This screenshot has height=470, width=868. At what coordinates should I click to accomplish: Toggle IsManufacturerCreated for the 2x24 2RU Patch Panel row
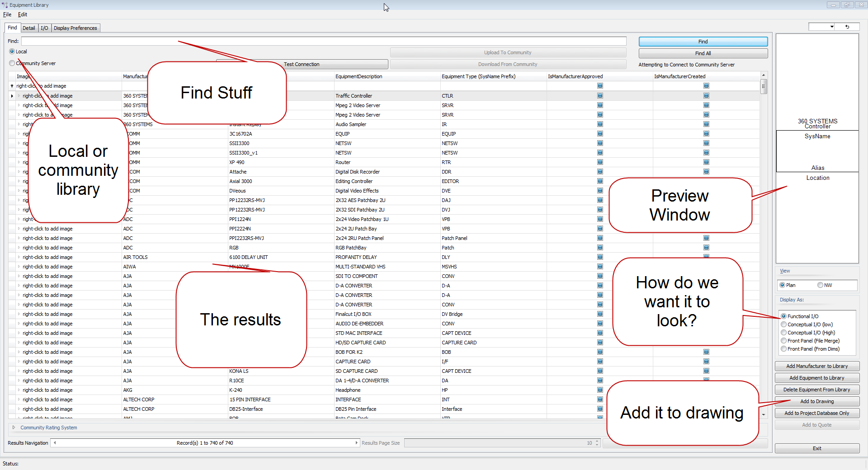pyautogui.click(x=706, y=238)
